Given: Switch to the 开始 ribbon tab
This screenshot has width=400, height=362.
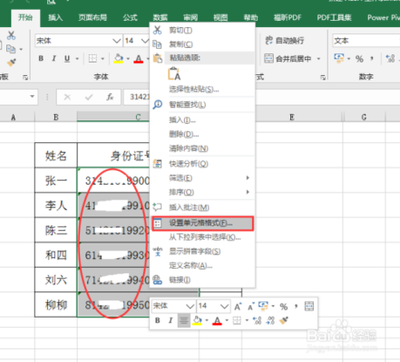Looking at the screenshot, I should 25,17.
